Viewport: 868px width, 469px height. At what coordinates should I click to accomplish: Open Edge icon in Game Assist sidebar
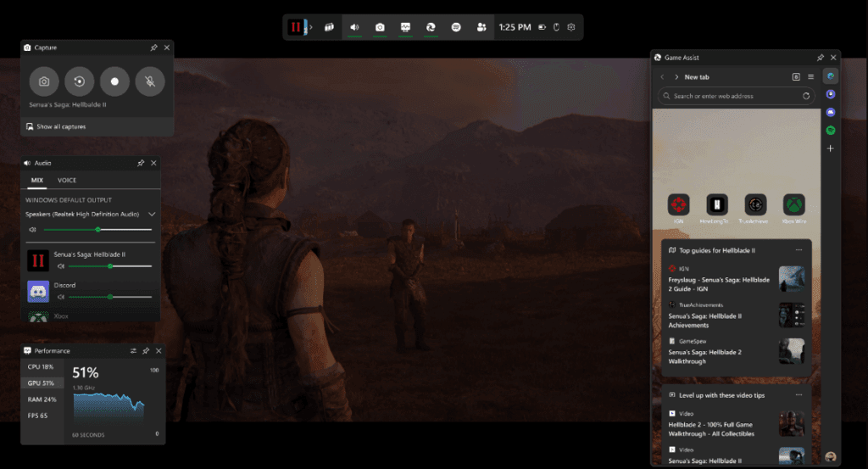(831, 75)
